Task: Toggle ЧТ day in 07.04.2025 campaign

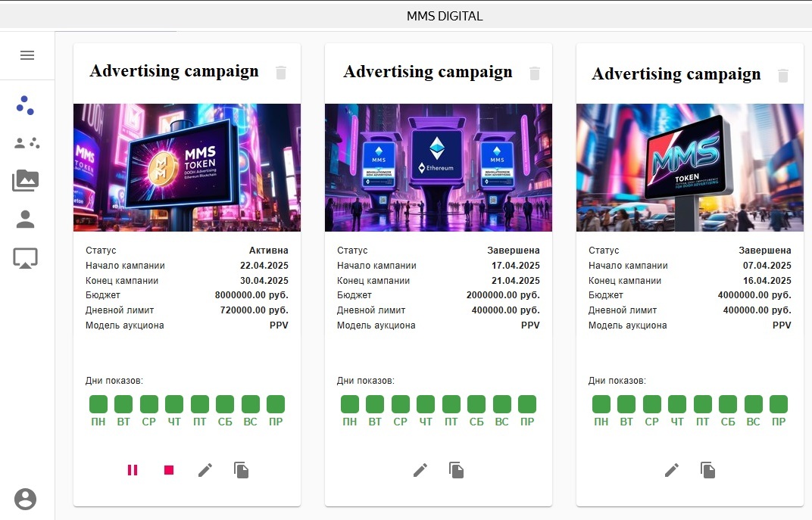Action: (x=677, y=404)
